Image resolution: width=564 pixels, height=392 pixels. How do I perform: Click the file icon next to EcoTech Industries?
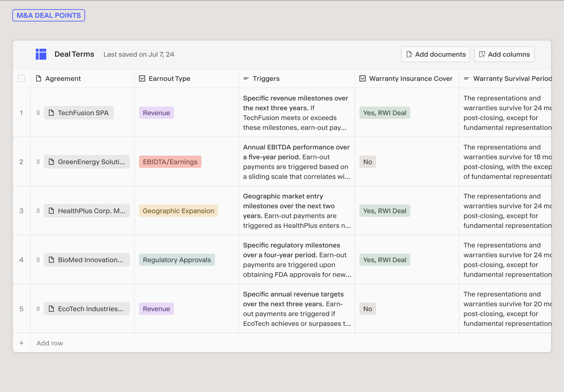pos(51,309)
